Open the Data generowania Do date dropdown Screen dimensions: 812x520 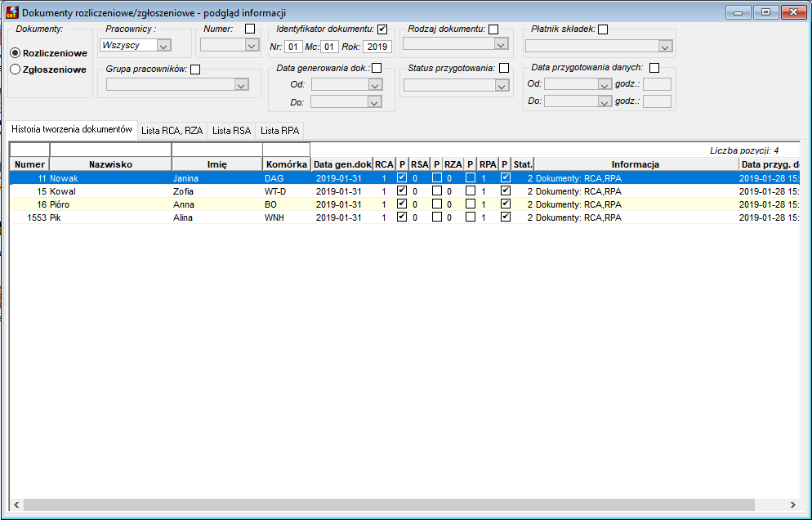375,102
